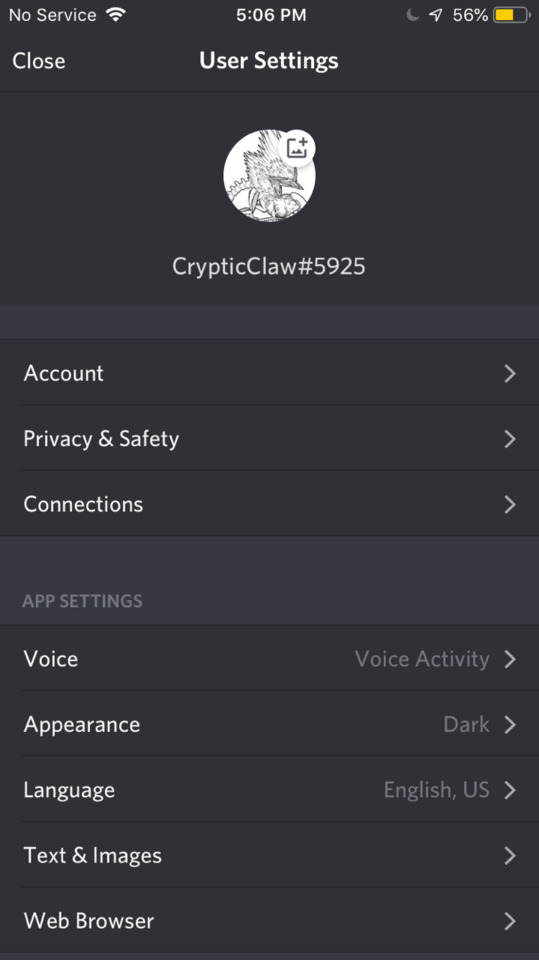This screenshot has width=539, height=960.
Task: Click the chevron on Connections row
Action: (510, 504)
